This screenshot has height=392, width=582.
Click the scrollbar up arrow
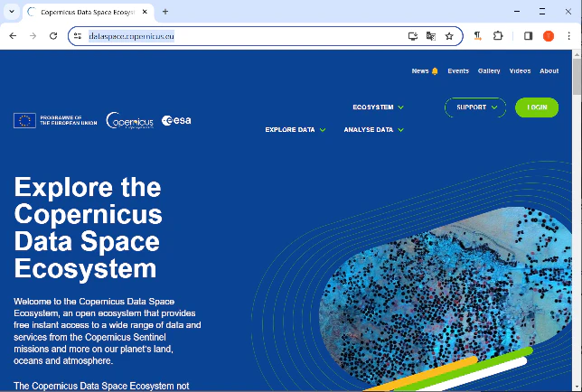[x=577, y=54]
